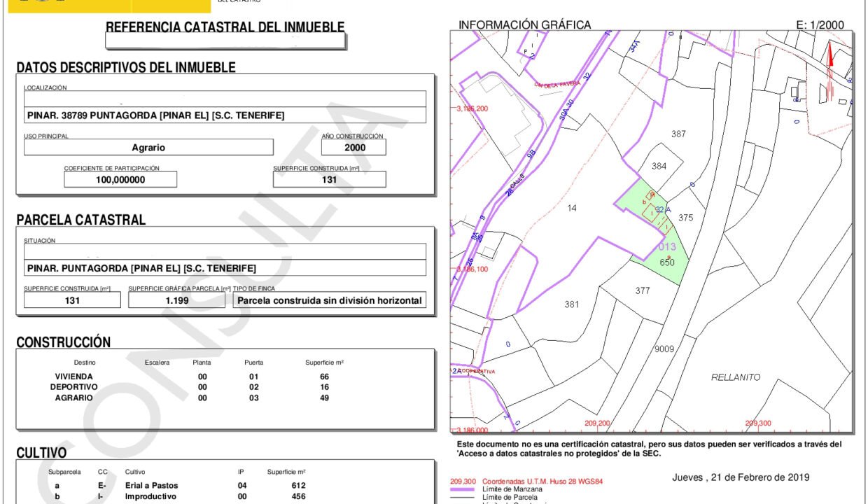Select the AGRARIO row in the Construcción table
Image resolution: width=868 pixels, height=504 pixels.
pyautogui.click(x=192, y=398)
